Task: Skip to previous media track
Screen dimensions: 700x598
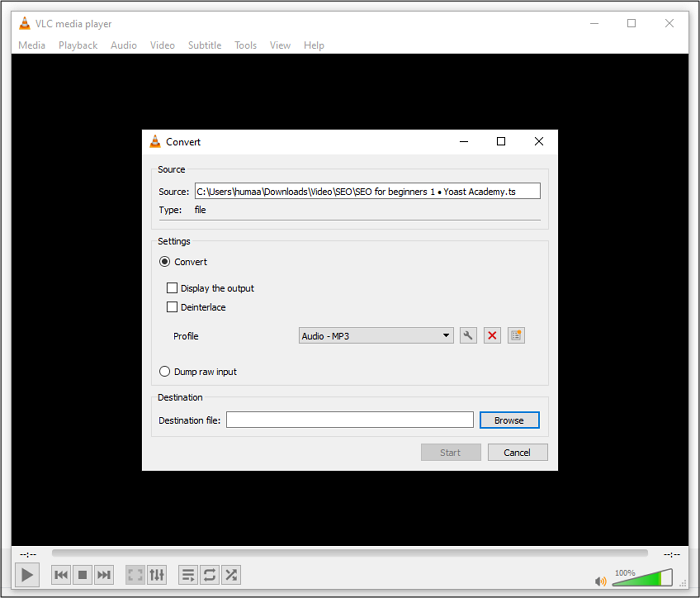Action: pos(61,575)
